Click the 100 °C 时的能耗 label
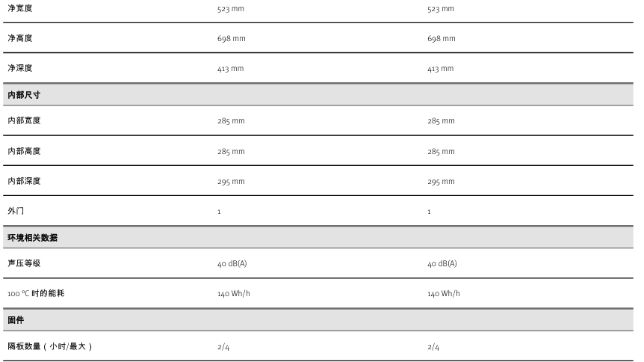 coord(36,293)
